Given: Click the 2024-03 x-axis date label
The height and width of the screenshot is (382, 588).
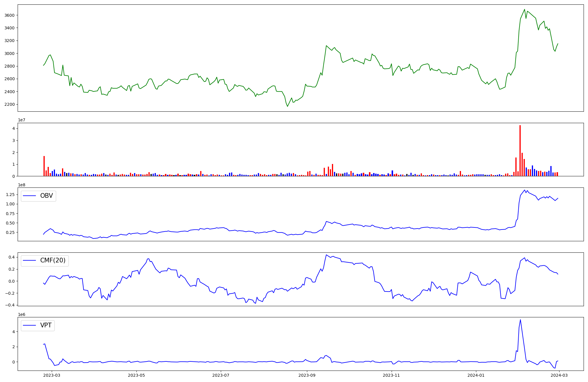Looking at the screenshot, I should tap(559, 375).
